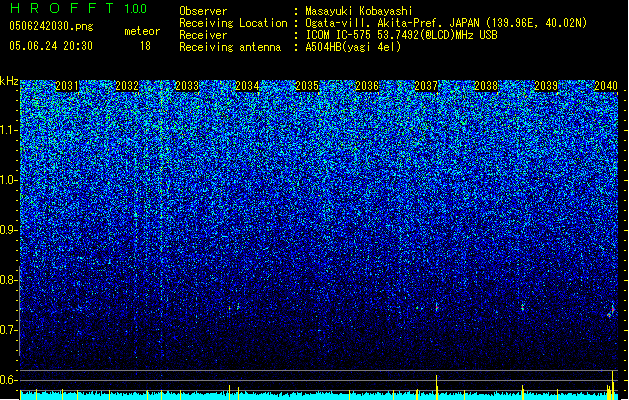629x400 pixels.
Task: Click the 2040 time marker
Action: click(x=606, y=86)
